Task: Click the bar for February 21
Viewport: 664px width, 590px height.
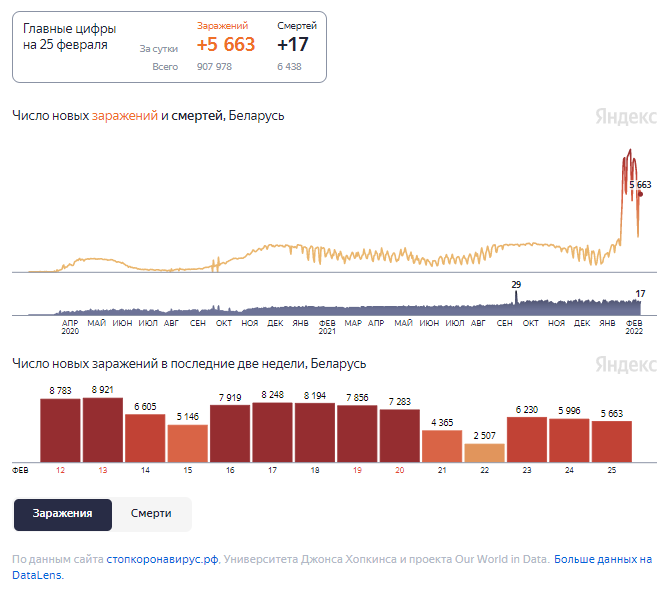Action: [x=442, y=446]
